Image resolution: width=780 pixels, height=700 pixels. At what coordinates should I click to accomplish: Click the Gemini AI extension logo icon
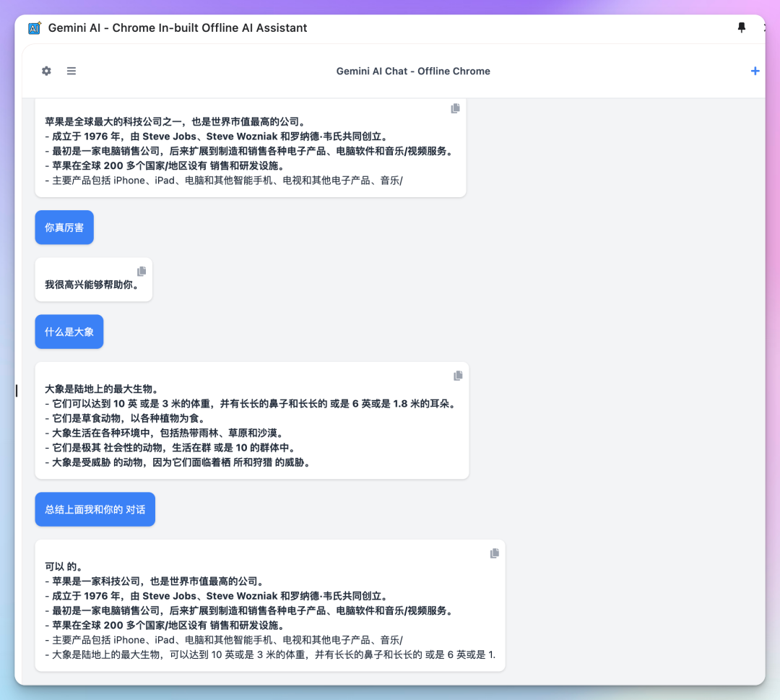34,27
